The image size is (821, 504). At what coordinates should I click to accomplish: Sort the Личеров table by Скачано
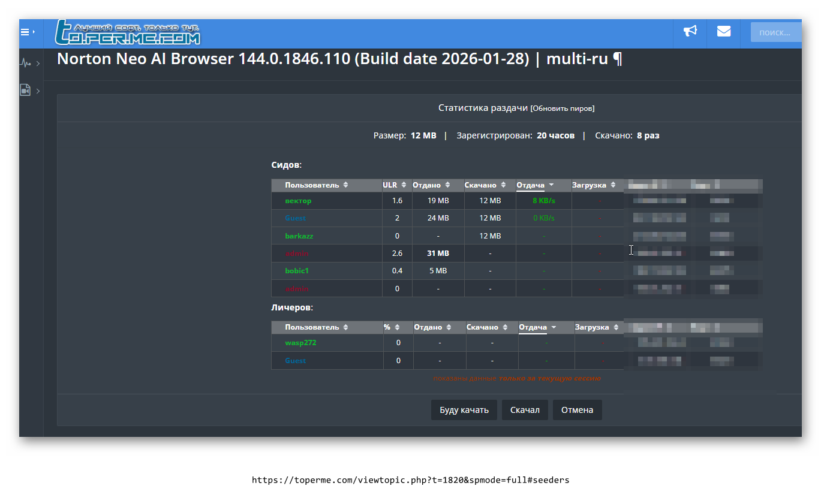point(488,327)
